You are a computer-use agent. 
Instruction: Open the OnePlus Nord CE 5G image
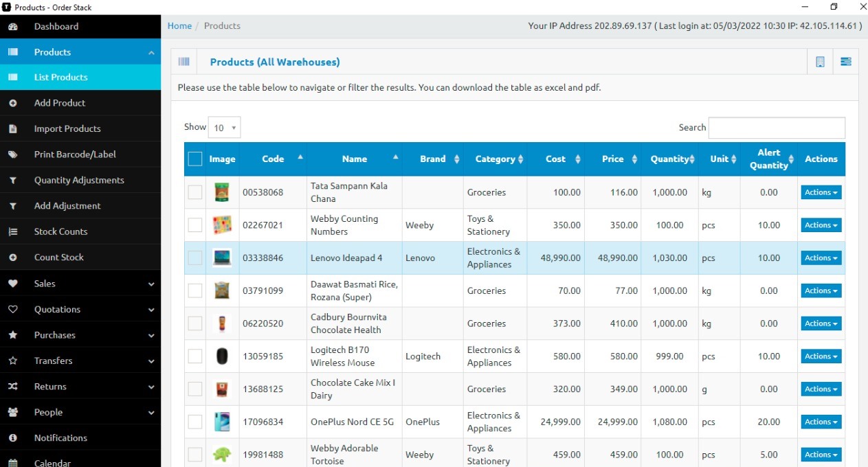click(x=222, y=422)
